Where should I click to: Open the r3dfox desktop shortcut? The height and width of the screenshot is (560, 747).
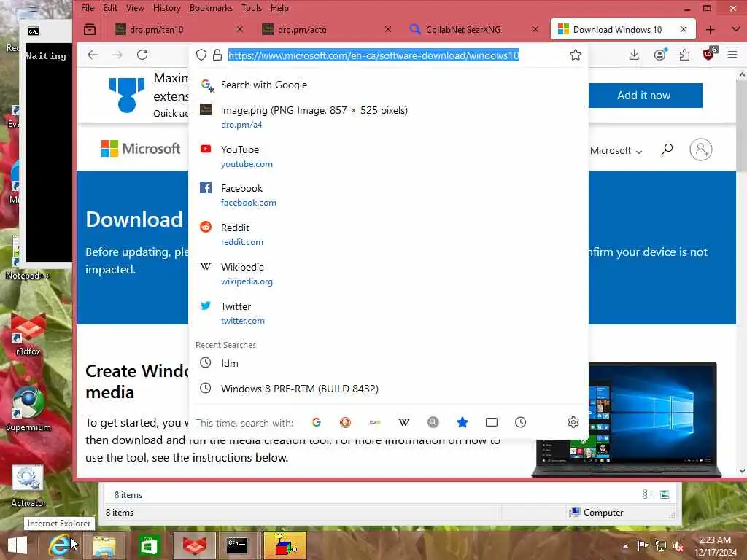tap(28, 333)
